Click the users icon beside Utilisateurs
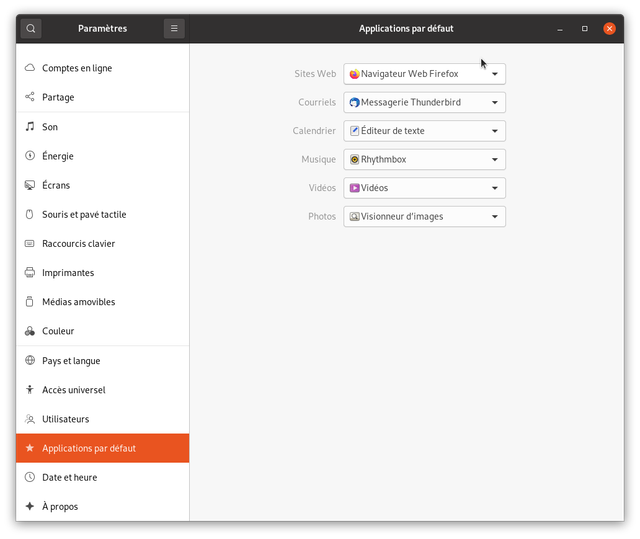Screen dimensions: 640x539 pyautogui.click(x=30, y=419)
